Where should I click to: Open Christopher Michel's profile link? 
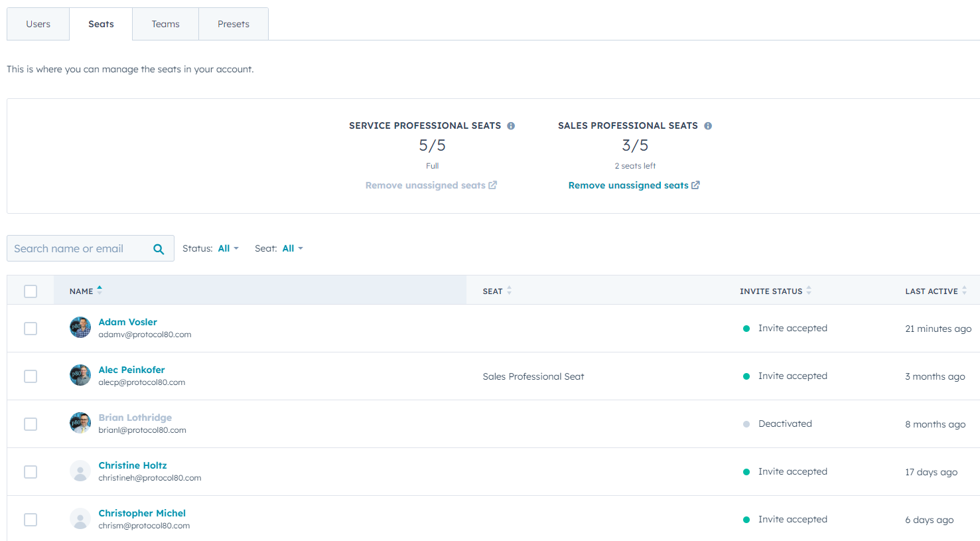[142, 512]
